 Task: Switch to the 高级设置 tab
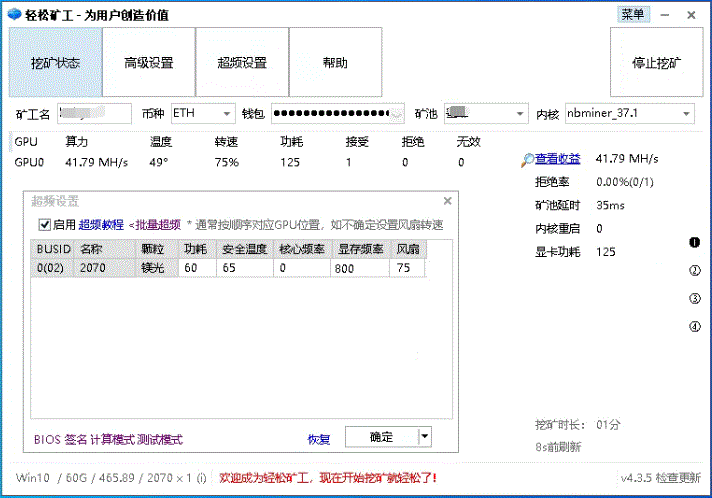point(149,63)
